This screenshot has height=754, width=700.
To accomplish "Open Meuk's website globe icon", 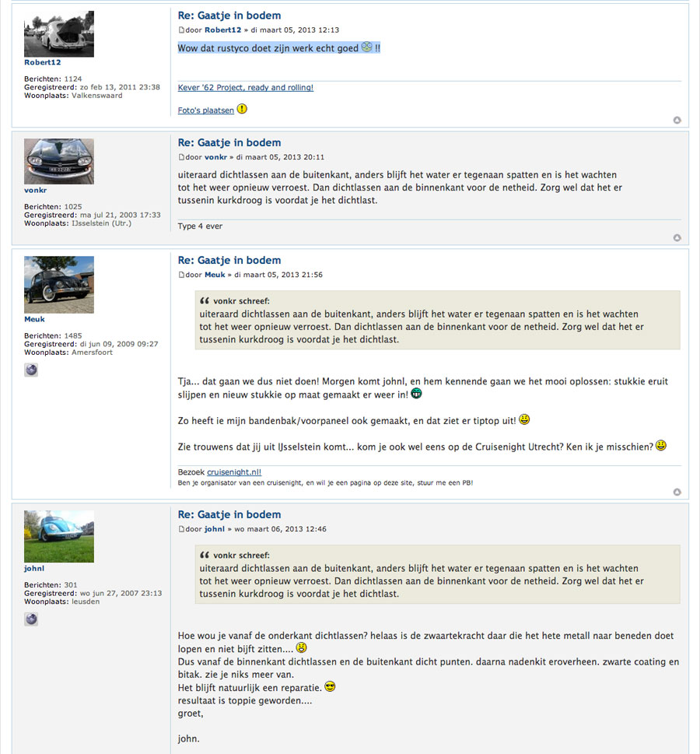I will click(31, 370).
